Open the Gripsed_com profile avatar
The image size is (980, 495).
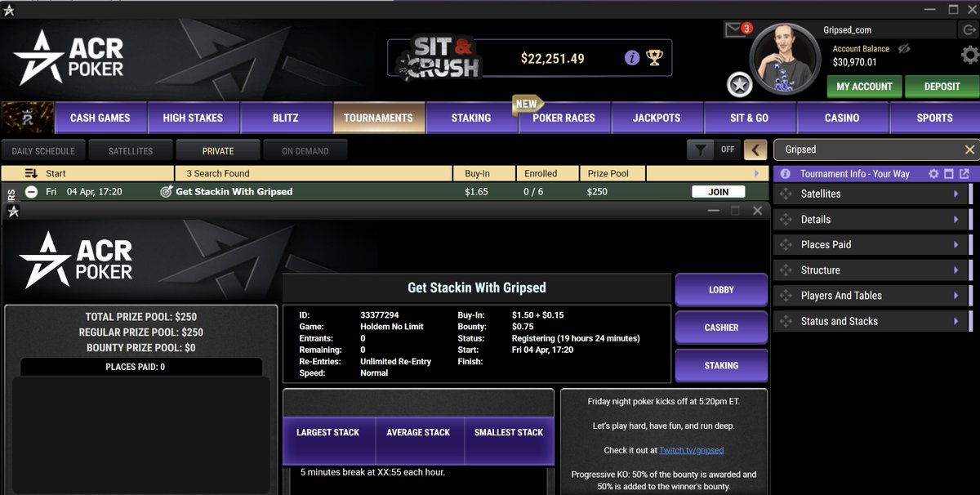pyautogui.click(x=784, y=57)
